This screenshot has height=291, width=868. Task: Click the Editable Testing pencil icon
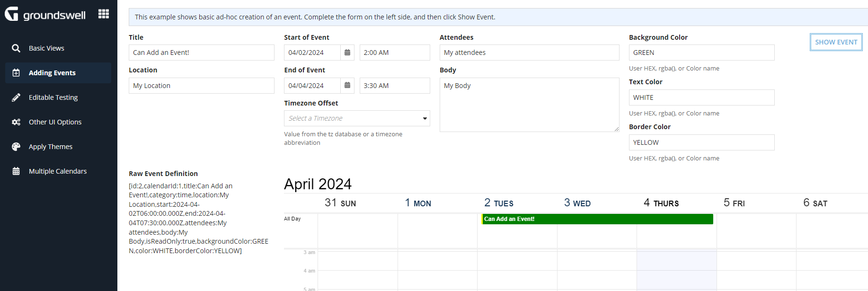(16, 97)
